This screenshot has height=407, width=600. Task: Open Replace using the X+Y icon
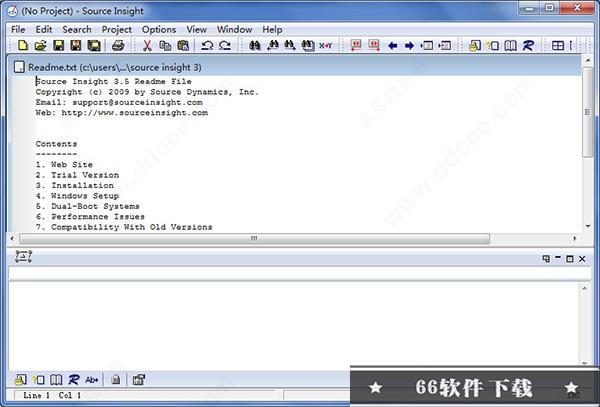(326, 46)
